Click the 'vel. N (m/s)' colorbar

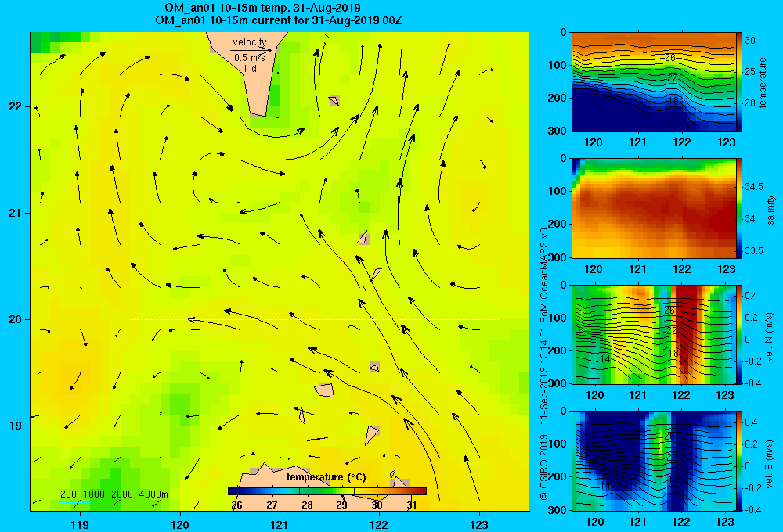pyautogui.click(x=739, y=334)
